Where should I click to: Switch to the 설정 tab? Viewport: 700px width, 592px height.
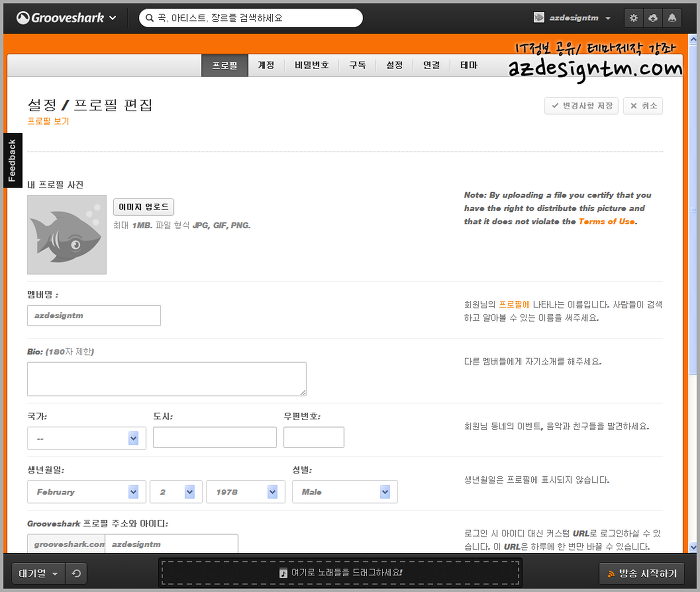tap(394, 65)
